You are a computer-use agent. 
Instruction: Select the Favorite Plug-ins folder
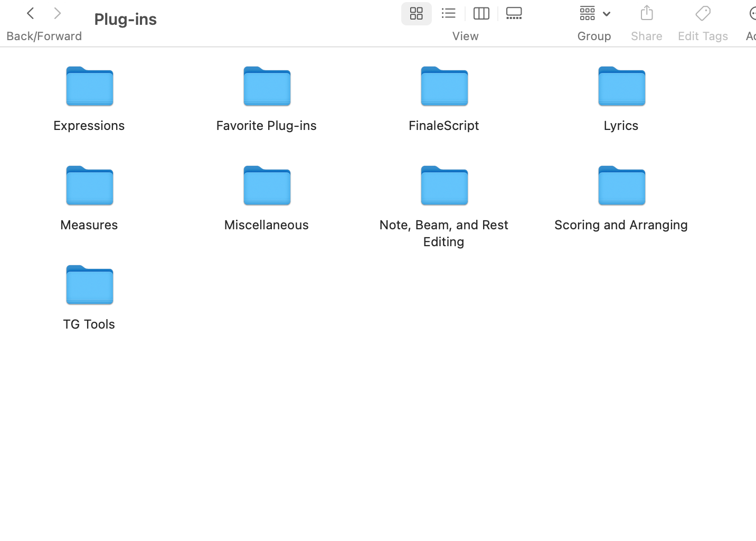[267, 87]
